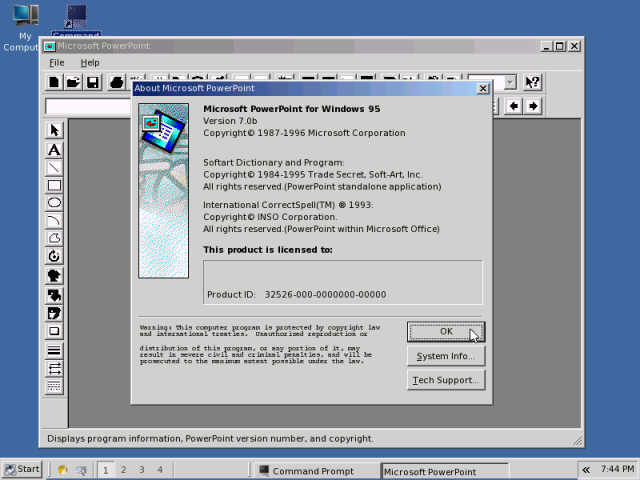Select the Text tool
This screenshot has height=480, width=640.
pyautogui.click(x=54, y=149)
